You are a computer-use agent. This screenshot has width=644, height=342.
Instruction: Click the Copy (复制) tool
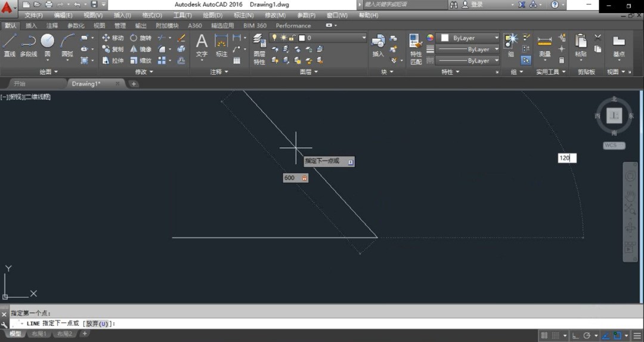113,49
